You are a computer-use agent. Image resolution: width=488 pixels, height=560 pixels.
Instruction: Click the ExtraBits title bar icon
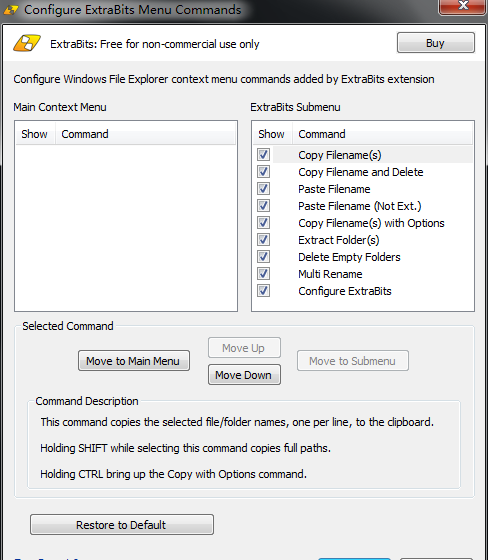click(11, 10)
